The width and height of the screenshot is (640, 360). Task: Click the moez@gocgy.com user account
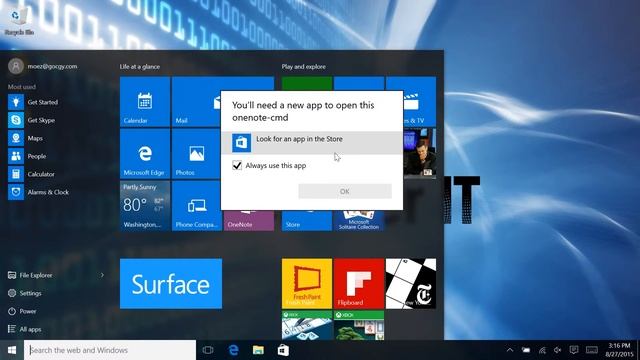(43, 66)
